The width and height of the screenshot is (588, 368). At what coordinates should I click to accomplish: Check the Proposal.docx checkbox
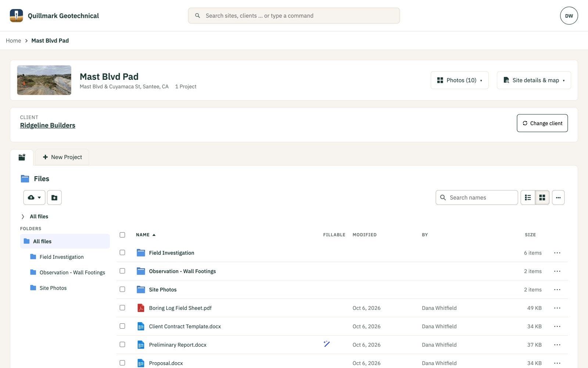[x=122, y=363]
